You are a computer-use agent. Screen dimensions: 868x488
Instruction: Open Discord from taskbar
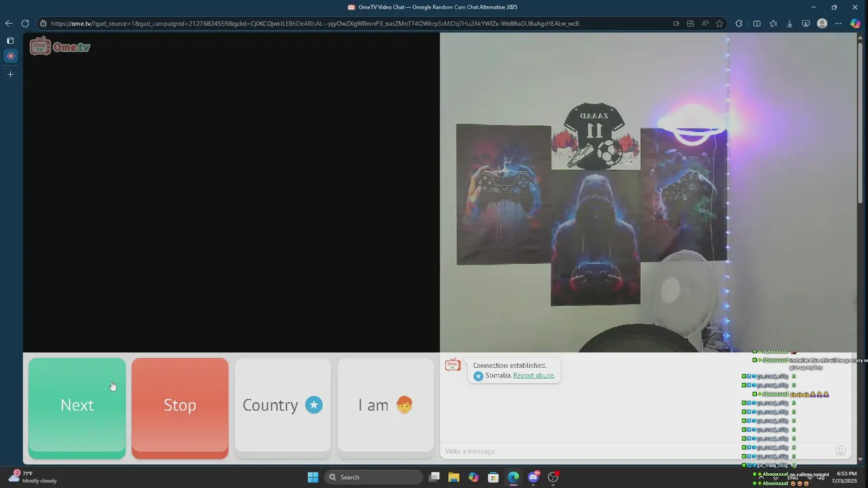(x=533, y=477)
